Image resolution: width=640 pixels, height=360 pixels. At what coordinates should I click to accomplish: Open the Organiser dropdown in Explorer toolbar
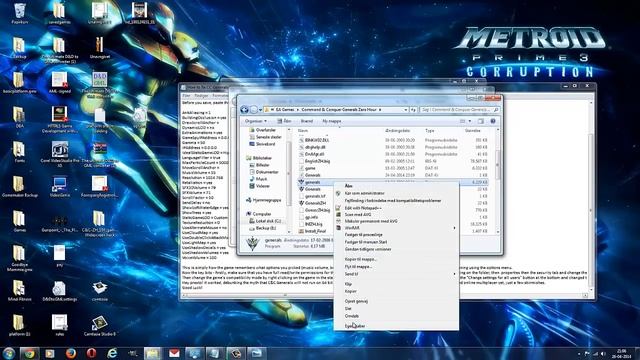[x=256, y=121]
